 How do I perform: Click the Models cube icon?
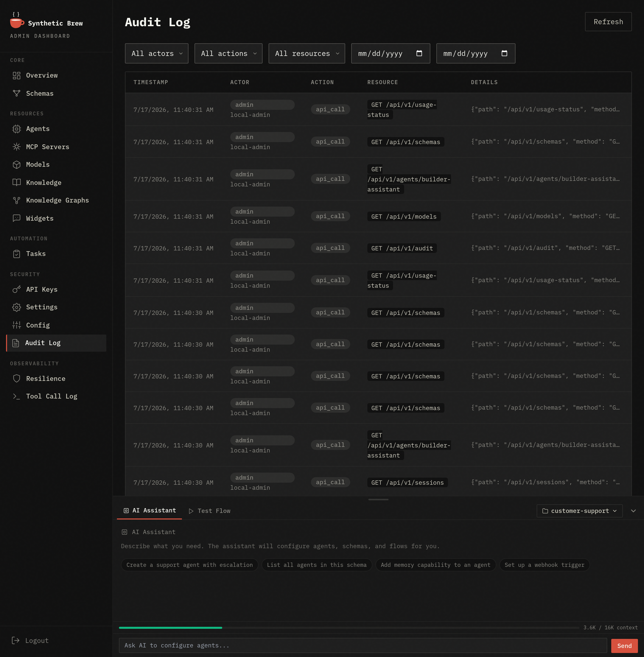click(x=16, y=165)
